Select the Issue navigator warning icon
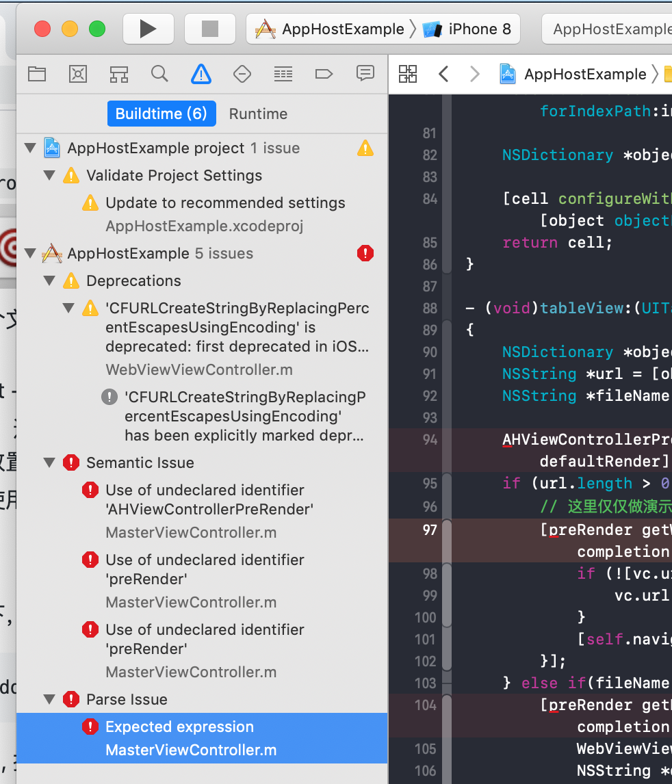The height and width of the screenshot is (784, 672). coord(201,74)
